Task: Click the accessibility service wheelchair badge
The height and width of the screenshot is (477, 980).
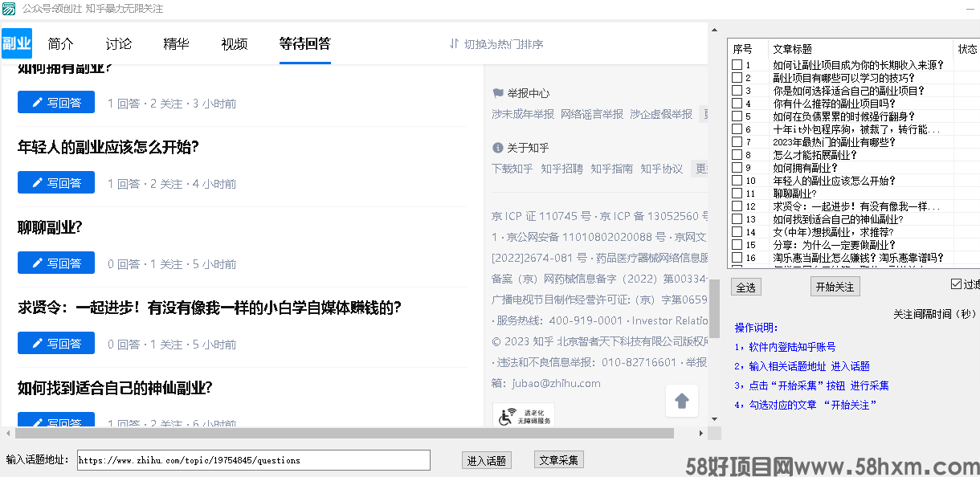Action: (523, 416)
